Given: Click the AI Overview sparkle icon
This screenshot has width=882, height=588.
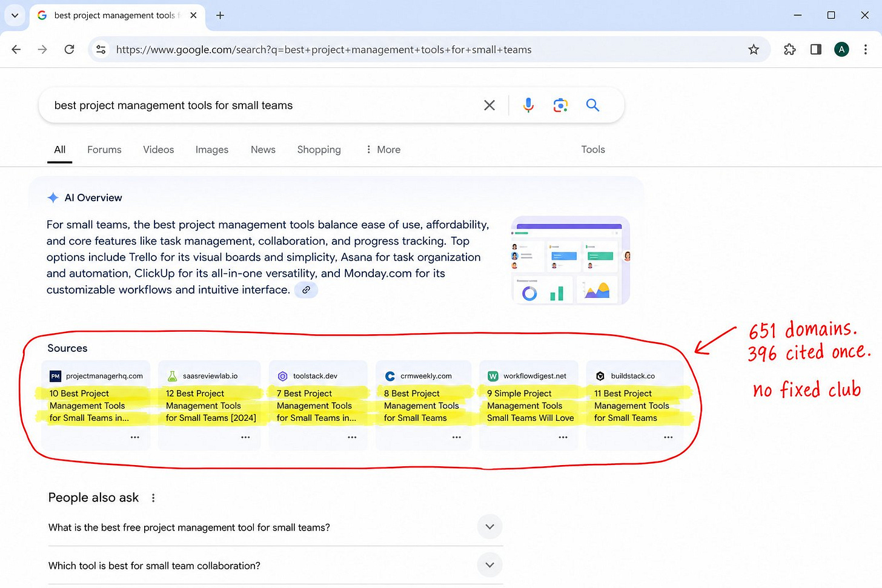Looking at the screenshot, I should coord(53,197).
